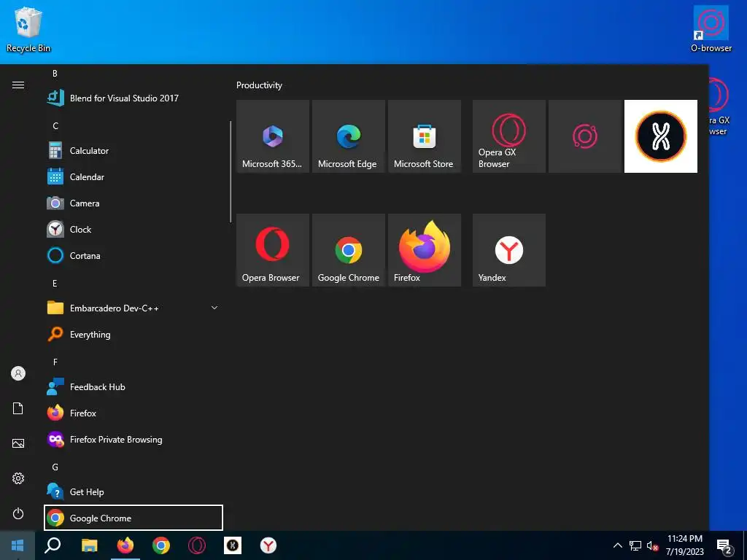This screenshot has height=560, width=747.
Task: Click the app list scrollbar
Action: click(231, 171)
